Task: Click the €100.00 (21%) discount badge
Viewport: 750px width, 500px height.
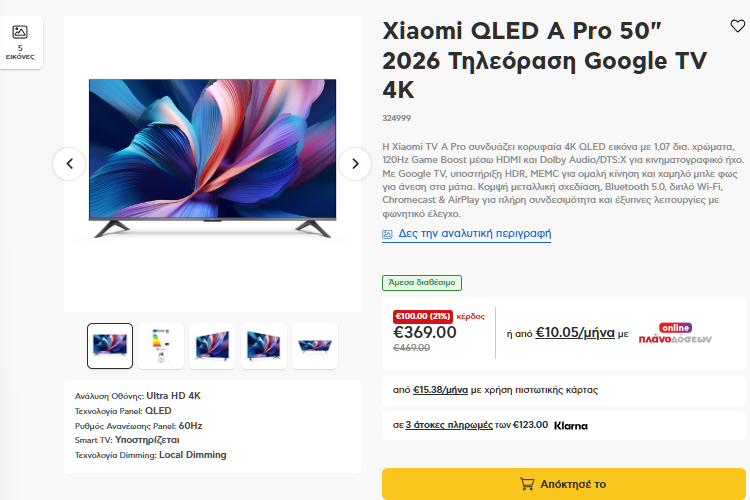Action: coord(423,316)
